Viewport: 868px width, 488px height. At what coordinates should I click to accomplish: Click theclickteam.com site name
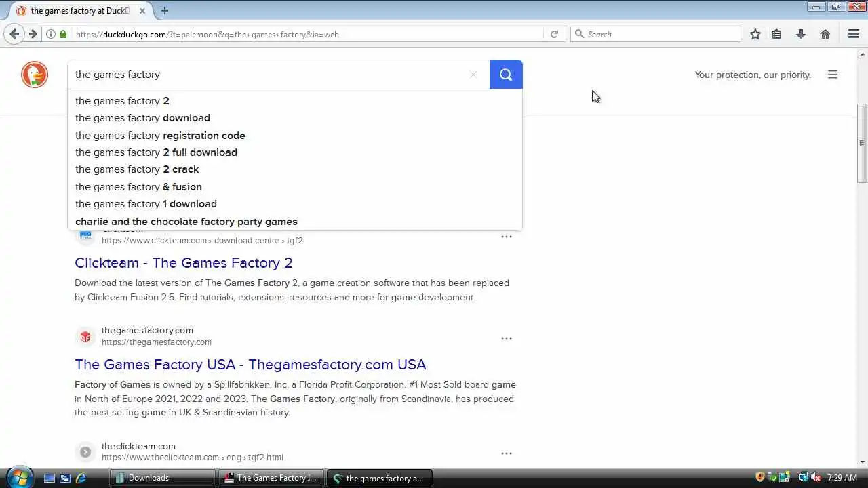coord(138,446)
